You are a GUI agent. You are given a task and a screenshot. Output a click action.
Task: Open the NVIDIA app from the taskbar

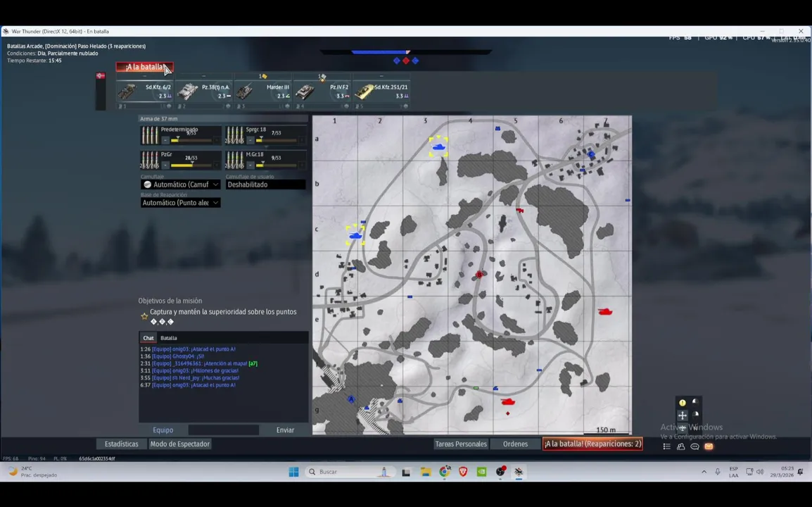pyautogui.click(x=481, y=472)
